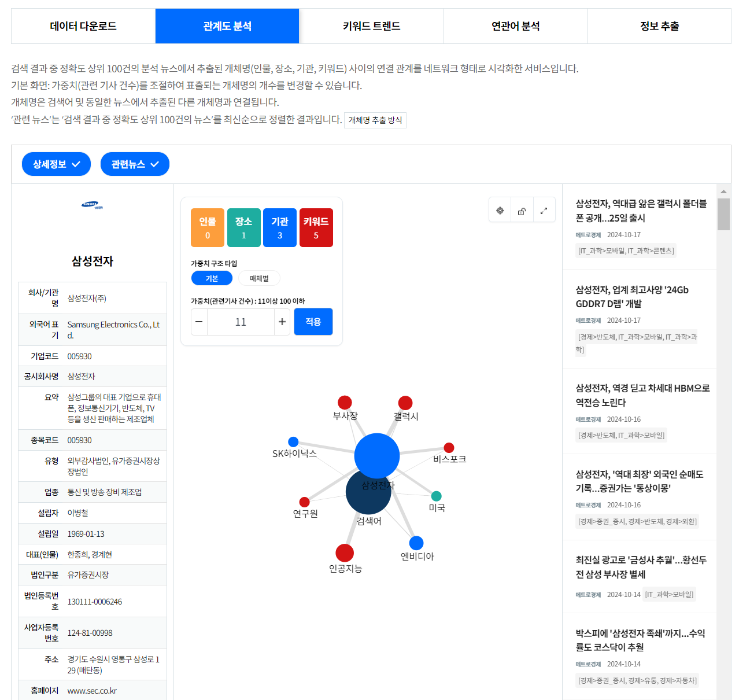The width and height of the screenshot is (739, 700).
Task: Select the red 비스포크 node
Action: point(449,448)
